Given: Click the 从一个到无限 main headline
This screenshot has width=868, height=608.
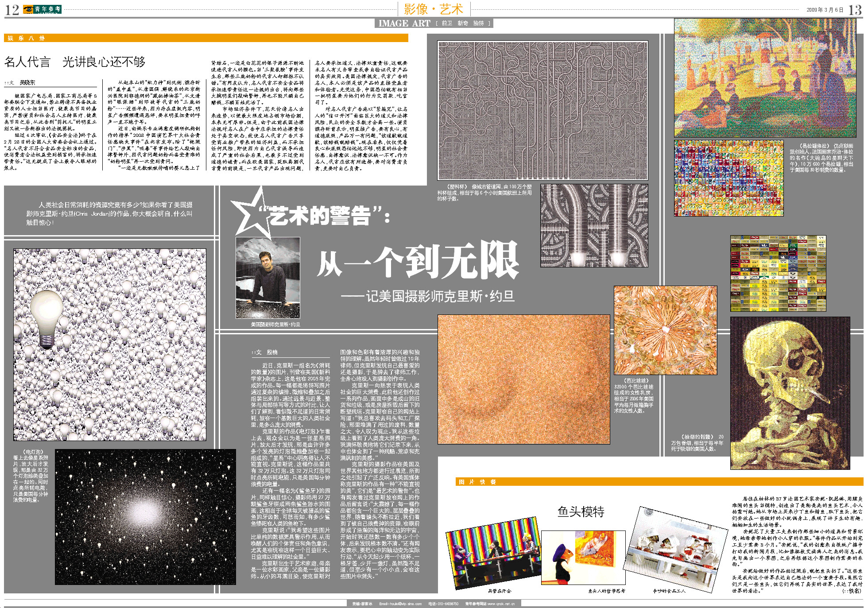Looking at the screenshot, I should click(417, 261).
